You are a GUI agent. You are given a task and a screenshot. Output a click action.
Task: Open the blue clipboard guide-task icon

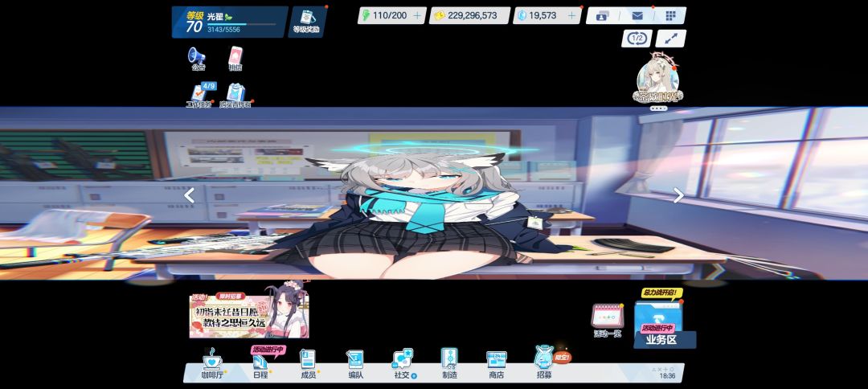tap(235, 95)
